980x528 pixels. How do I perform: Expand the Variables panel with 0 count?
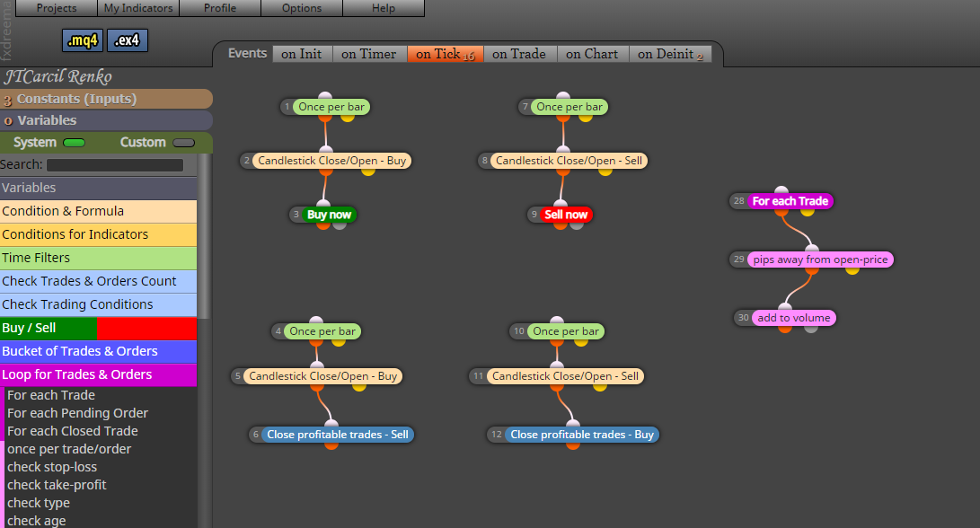(x=106, y=120)
